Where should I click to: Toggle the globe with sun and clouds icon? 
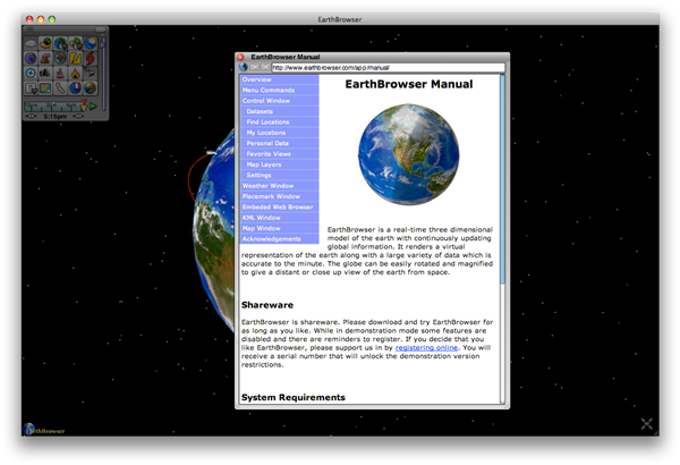(x=90, y=43)
